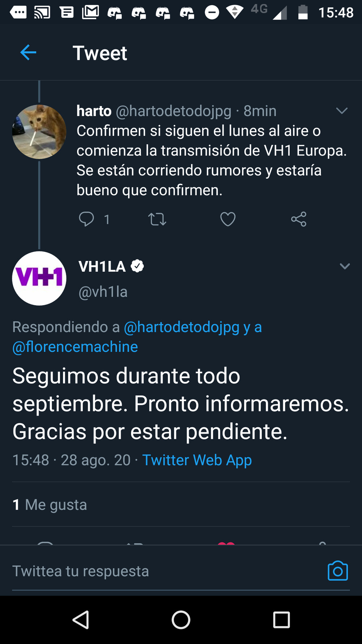View the 1 Me gusta likes list
Image resolution: width=362 pixels, height=644 pixels.
(50, 504)
